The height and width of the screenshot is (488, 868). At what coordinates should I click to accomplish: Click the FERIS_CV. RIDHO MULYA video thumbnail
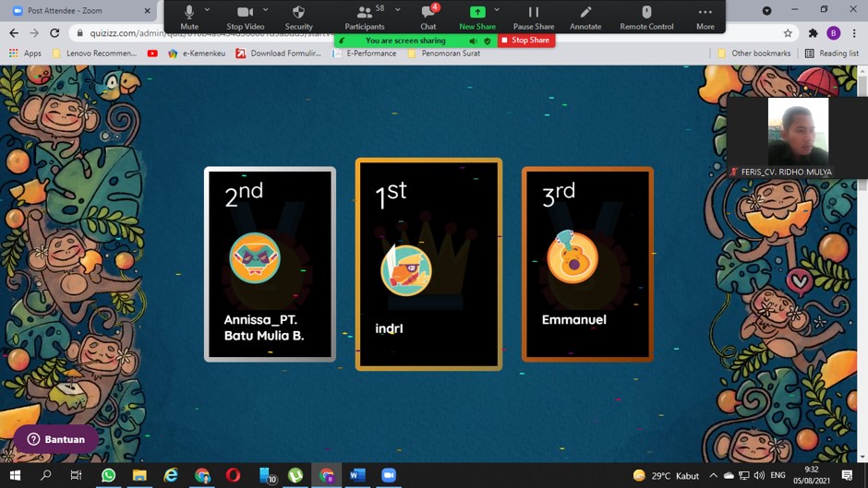tap(798, 132)
